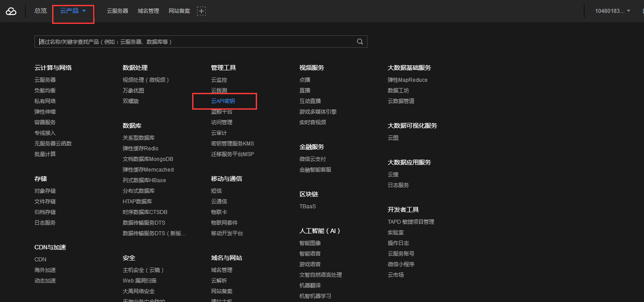644x302 pixels.
Task: Switch to 域名管理 in the navigation bar
Action: pos(148,11)
